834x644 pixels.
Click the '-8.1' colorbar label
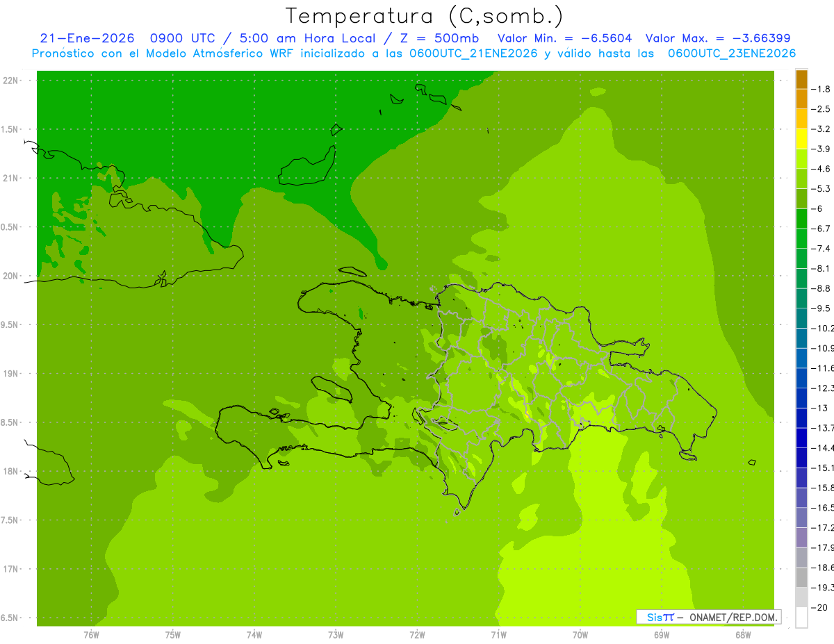(821, 269)
